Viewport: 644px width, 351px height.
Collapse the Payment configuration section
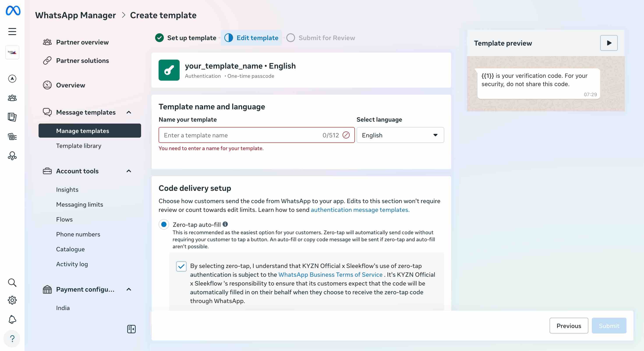(x=129, y=289)
